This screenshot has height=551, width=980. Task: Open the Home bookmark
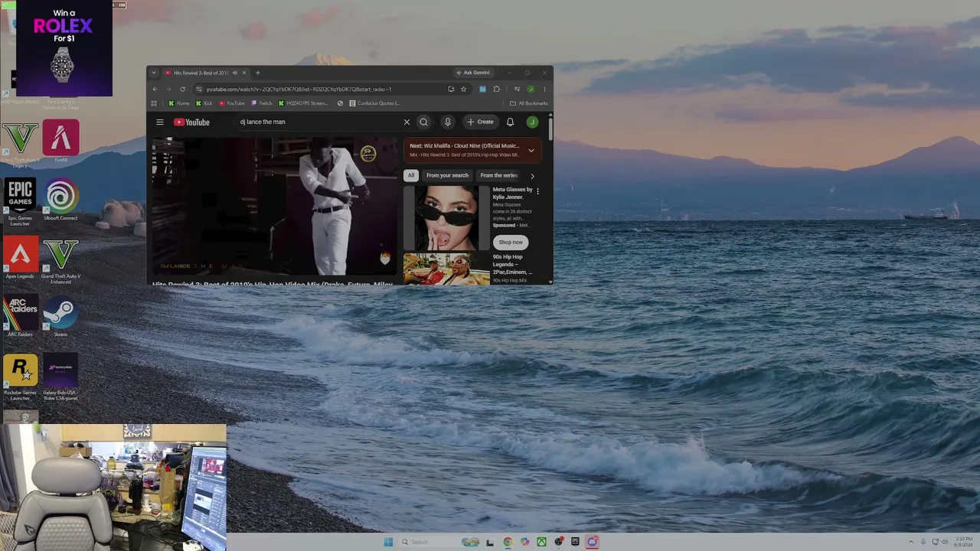pyautogui.click(x=179, y=103)
